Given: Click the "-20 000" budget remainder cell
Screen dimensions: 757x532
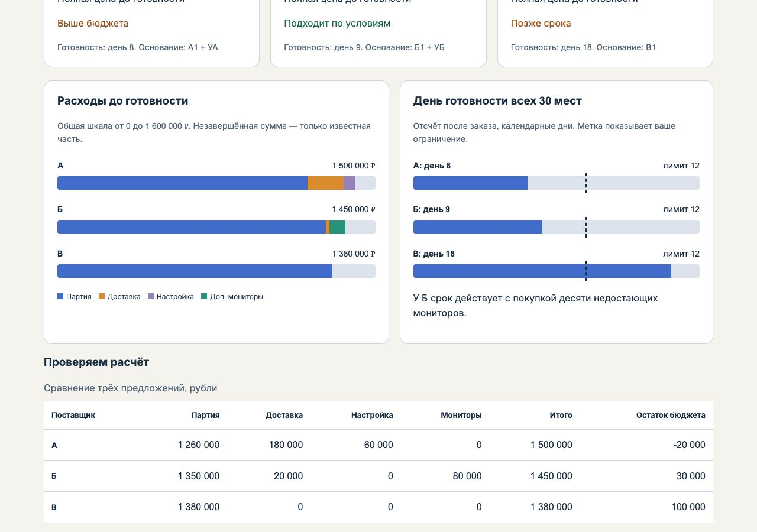Looking at the screenshot, I should pyautogui.click(x=689, y=445).
